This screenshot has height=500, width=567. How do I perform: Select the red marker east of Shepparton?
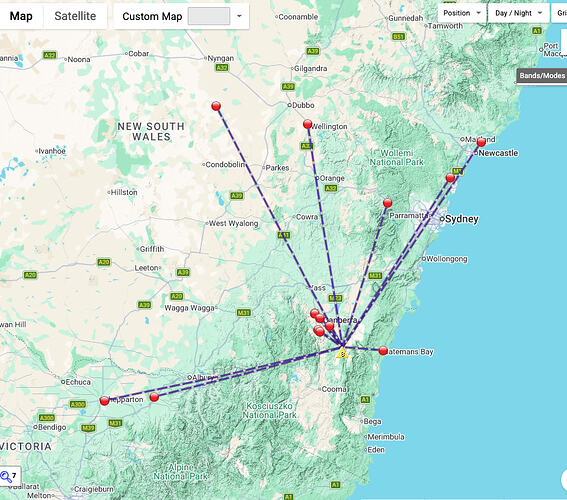[154, 397]
